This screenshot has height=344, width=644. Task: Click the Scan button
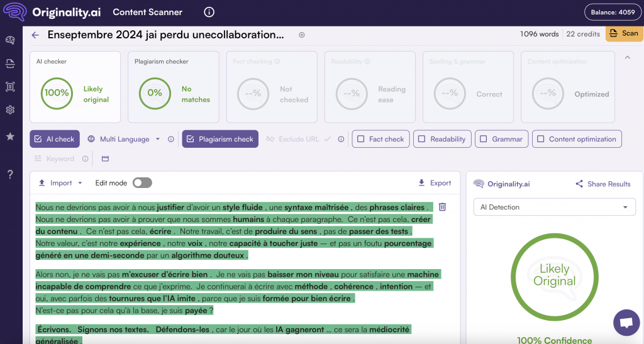(x=625, y=34)
